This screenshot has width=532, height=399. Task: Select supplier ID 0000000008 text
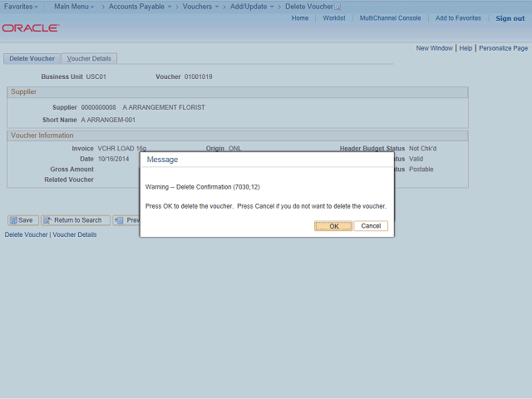[x=98, y=107]
